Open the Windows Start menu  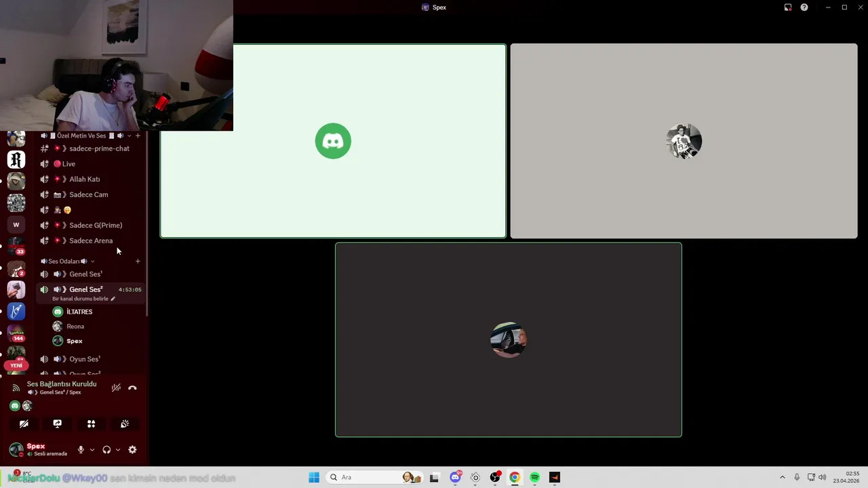[314, 477]
